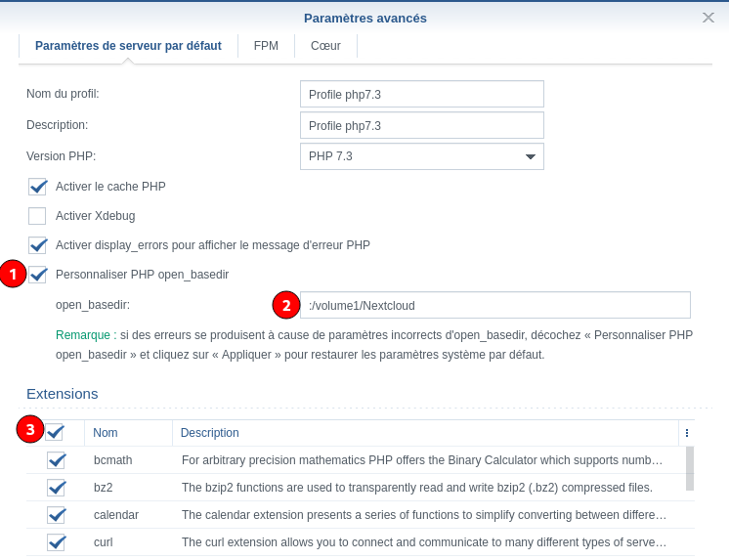Image resolution: width=729 pixels, height=560 pixels.
Task: Disable the calendar extension checkbox
Action: pyautogui.click(x=57, y=515)
